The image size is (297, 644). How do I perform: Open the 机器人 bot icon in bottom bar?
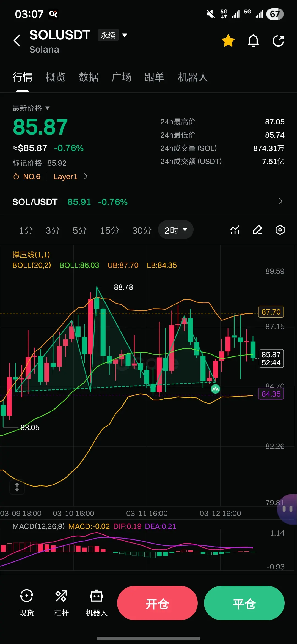(x=96, y=603)
